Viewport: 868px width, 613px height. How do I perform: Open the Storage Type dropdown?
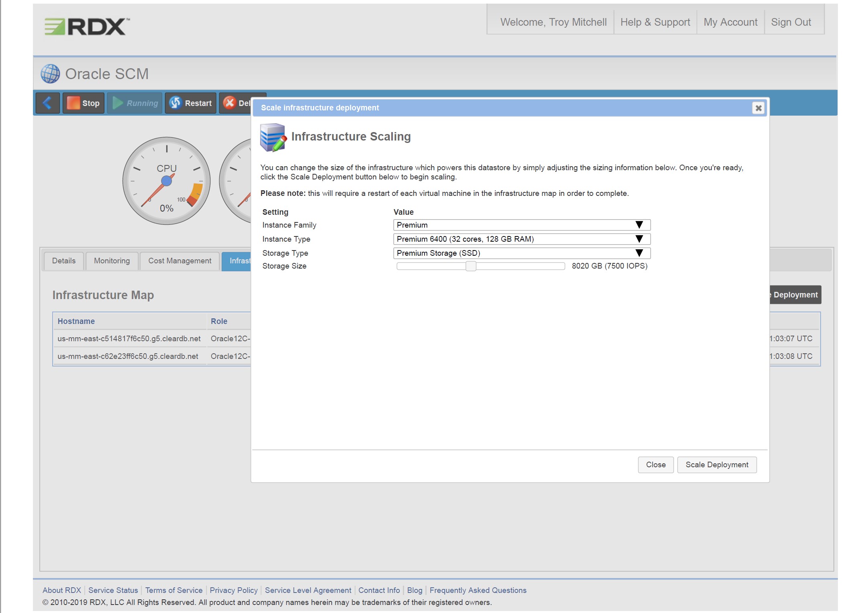click(x=521, y=253)
